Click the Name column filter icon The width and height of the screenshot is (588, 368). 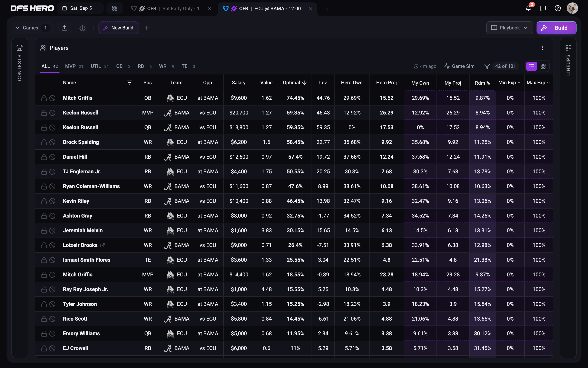(129, 83)
